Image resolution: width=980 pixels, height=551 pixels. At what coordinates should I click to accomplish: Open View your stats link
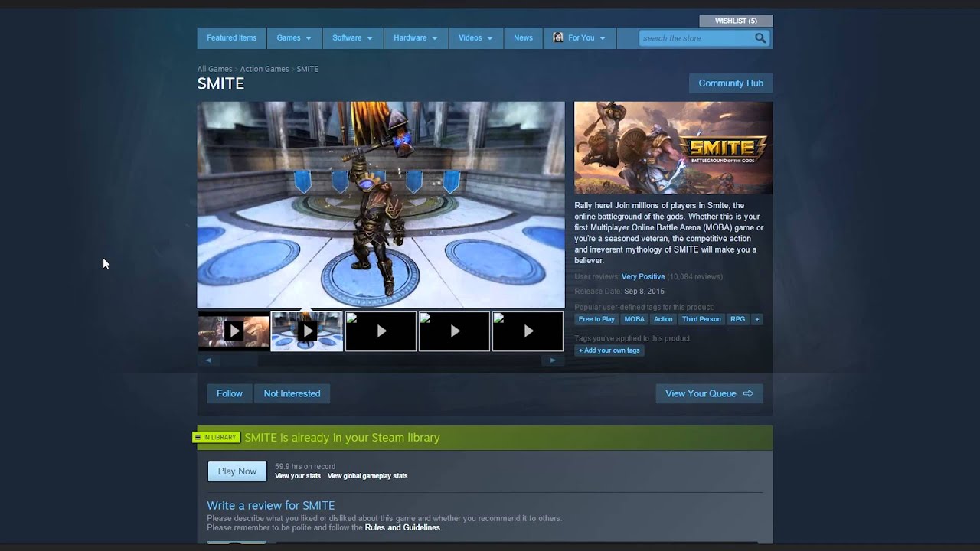click(298, 476)
